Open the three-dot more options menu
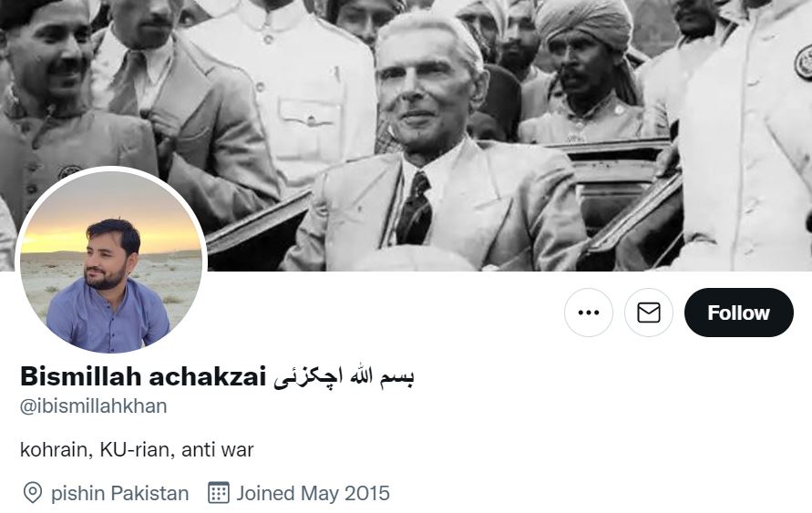 pos(589,313)
